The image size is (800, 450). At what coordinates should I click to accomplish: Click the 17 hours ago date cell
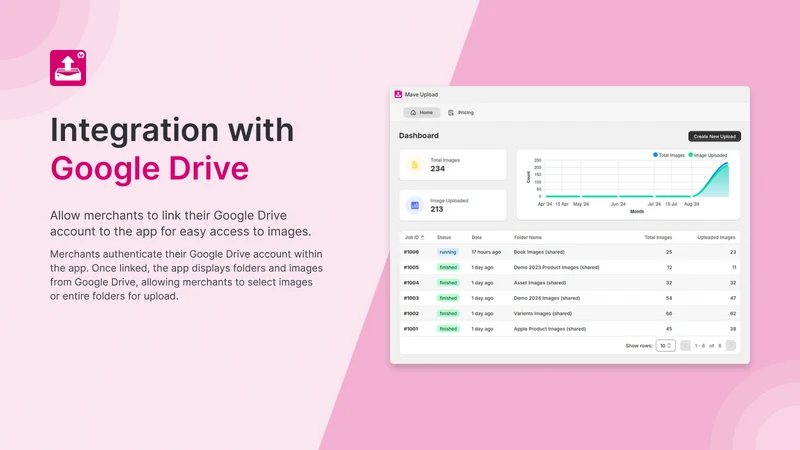click(x=486, y=252)
